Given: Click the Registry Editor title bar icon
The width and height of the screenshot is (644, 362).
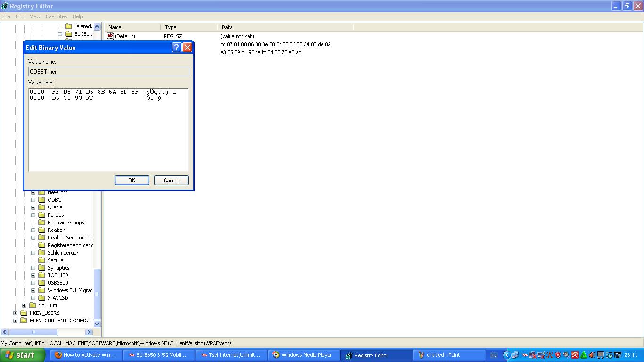Looking at the screenshot, I should 5,6.
